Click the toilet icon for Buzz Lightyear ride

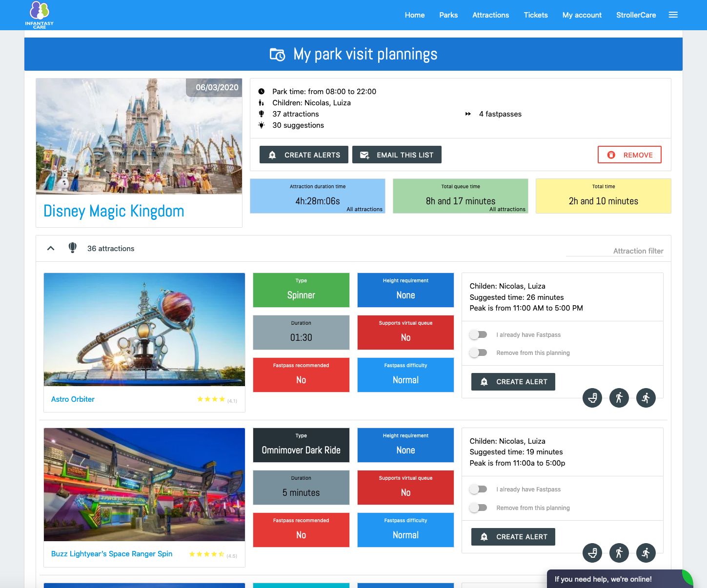592,553
